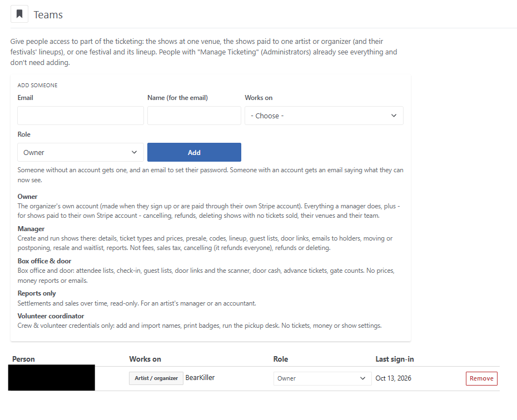The image size is (517, 420).
Task: Open the Role dropdown in Add Someone
Action: [x=81, y=152]
